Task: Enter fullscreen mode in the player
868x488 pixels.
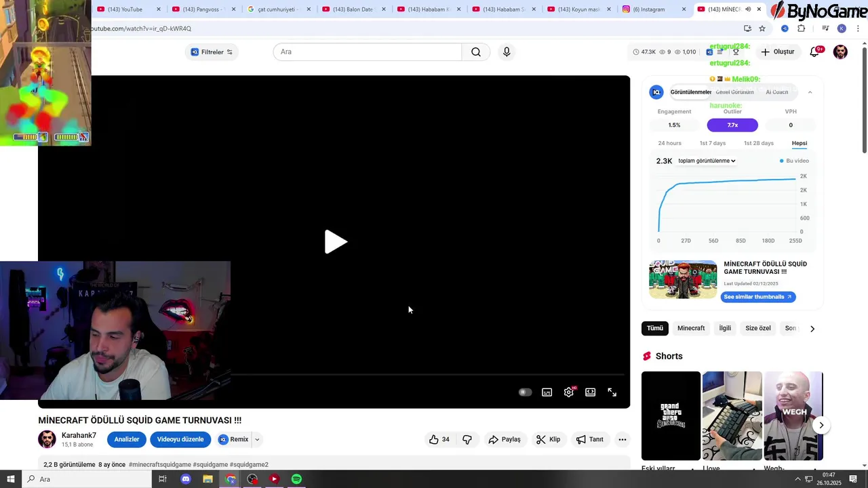Action: coord(612,392)
